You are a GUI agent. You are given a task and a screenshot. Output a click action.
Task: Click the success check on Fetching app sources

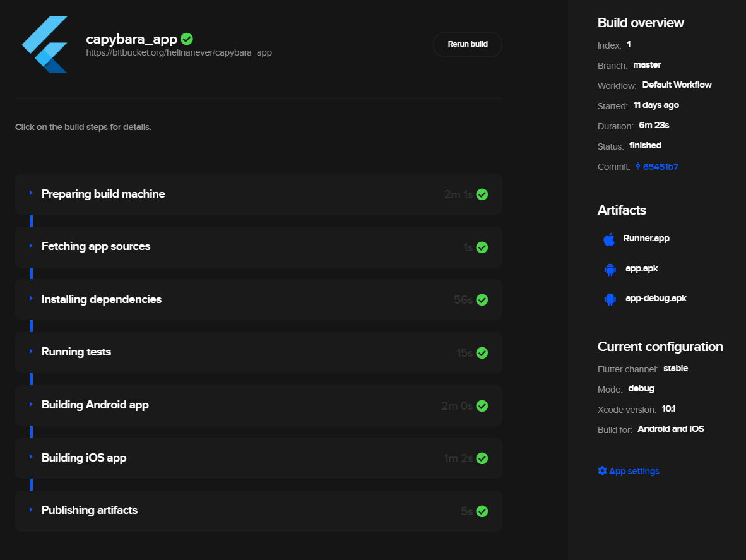(482, 247)
